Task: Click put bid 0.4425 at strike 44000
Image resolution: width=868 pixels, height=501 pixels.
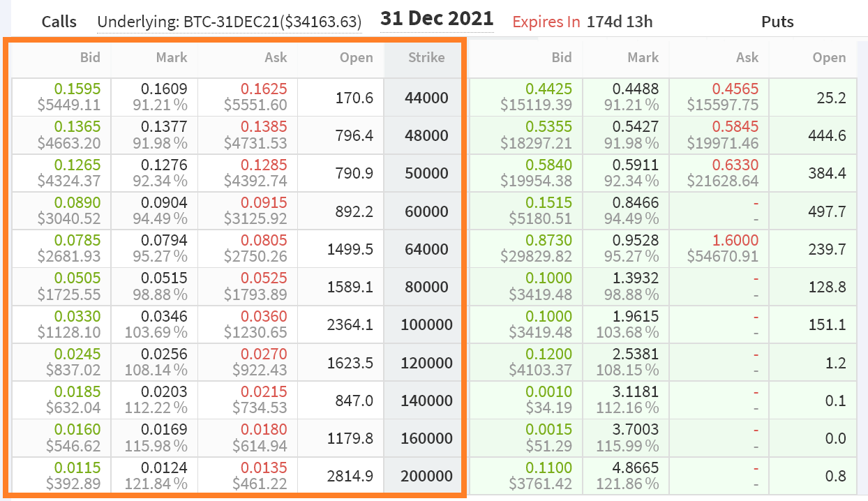Action: [x=548, y=89]
